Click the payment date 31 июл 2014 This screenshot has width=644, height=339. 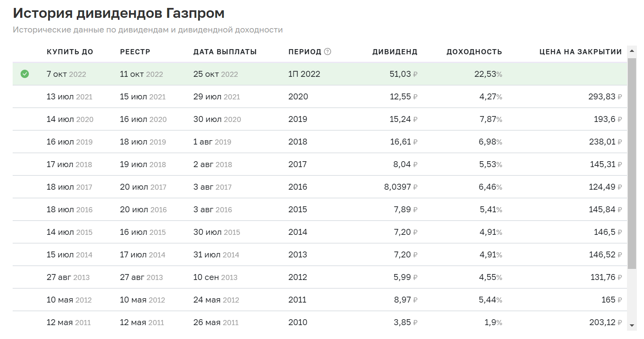pyautogui.click(x=216, y=255)
